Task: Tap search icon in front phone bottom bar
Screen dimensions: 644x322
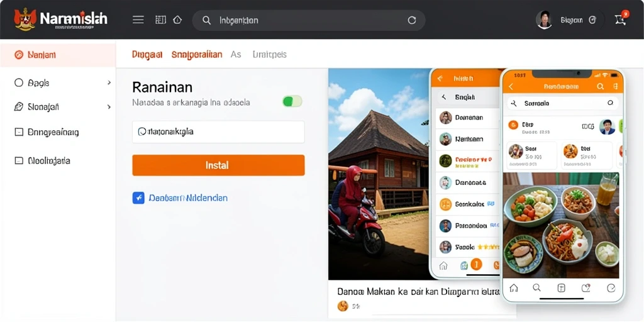Action: tap(537, 287)
